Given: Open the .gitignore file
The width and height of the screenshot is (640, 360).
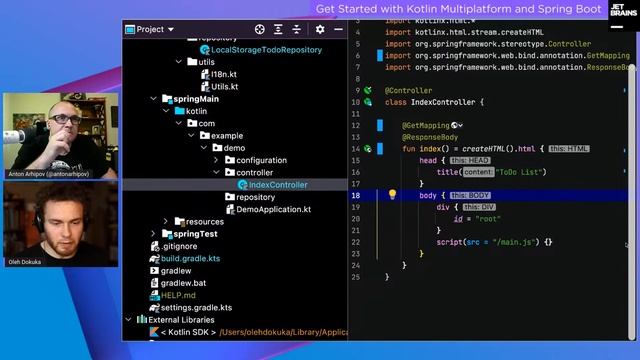Looking at the screenshot, I should 179,246.
